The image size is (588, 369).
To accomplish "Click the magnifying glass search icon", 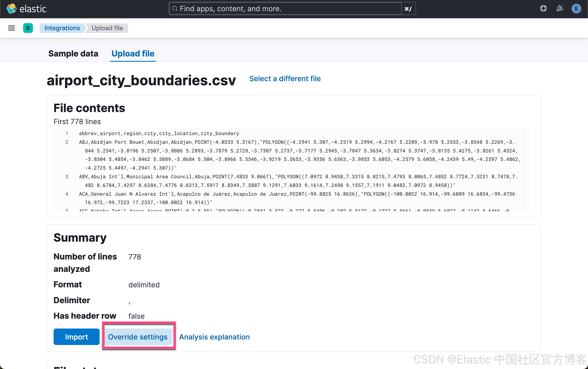I will pyautogui.click(x=175, y=8).
